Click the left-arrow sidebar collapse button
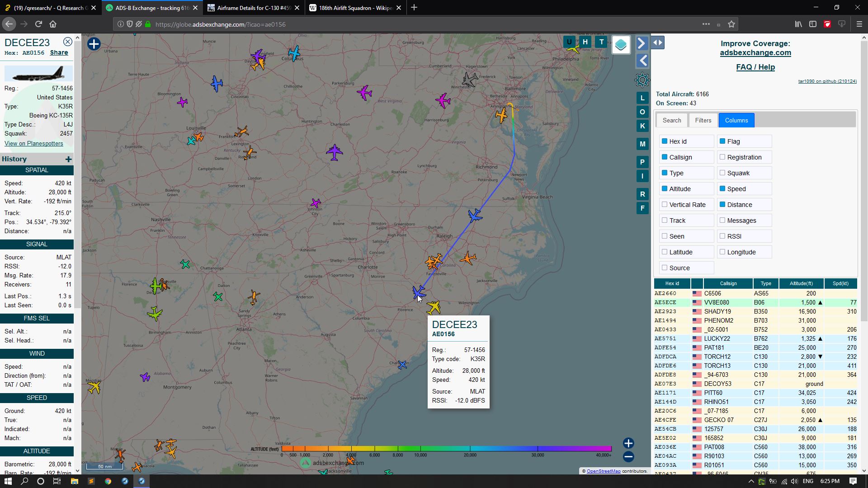868x488 pixels. point(642,61)
